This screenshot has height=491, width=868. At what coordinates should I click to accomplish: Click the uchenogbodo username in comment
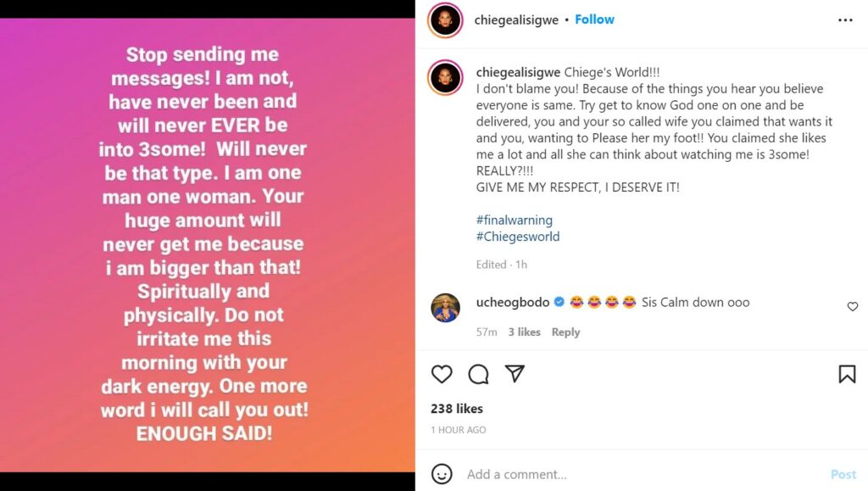513,302
